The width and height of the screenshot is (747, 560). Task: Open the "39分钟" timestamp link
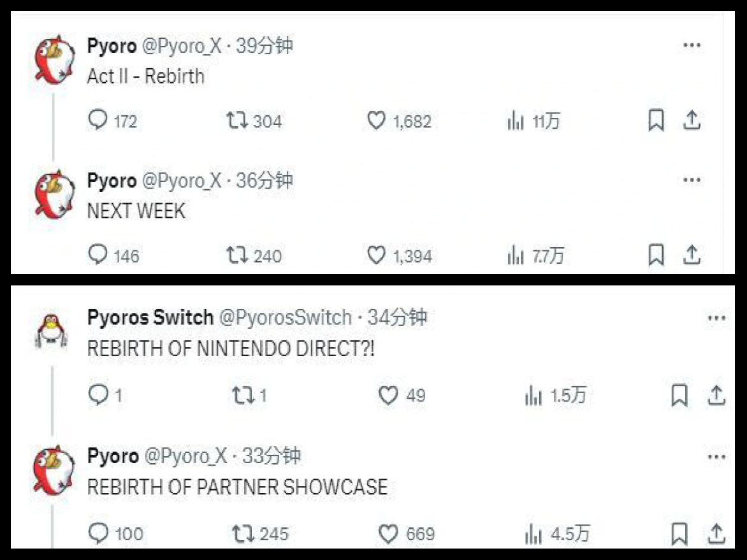pyautogui.click(x=264, y=46)
